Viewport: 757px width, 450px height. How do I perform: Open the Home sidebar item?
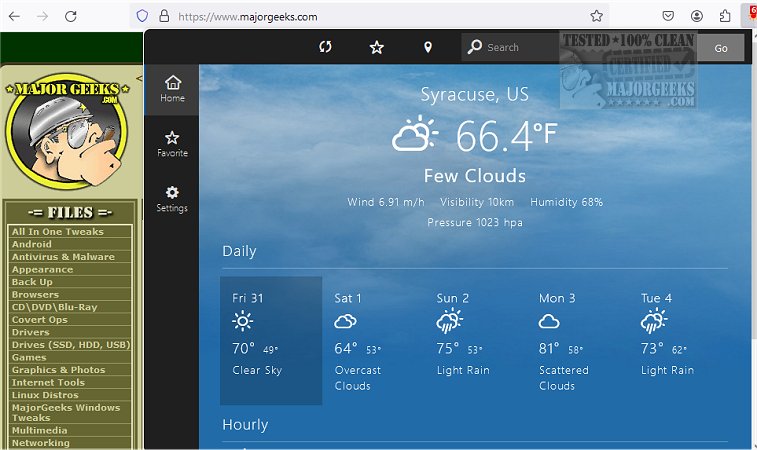point(172,88)
